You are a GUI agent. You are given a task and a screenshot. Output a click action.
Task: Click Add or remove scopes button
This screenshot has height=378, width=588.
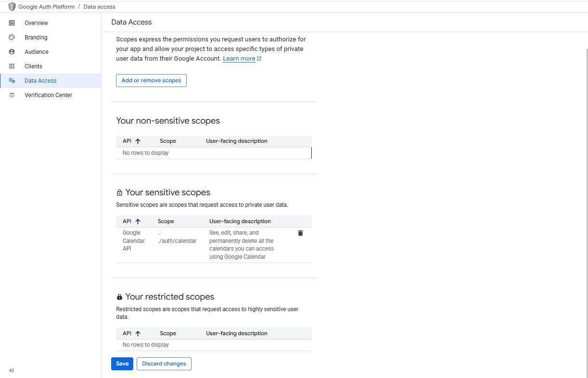coord(151,81)
